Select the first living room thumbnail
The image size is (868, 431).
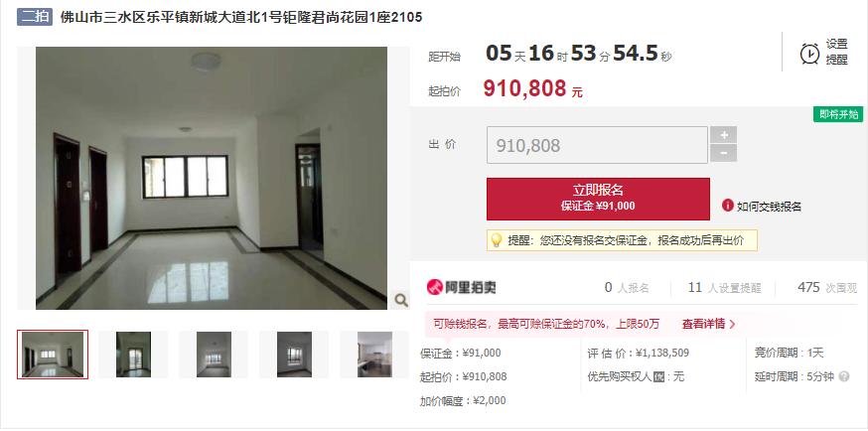point(53,355)
